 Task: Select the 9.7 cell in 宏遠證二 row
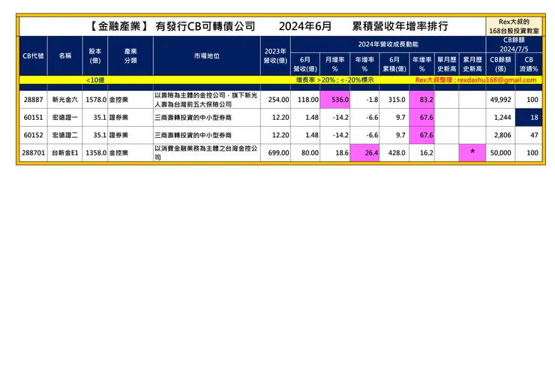coord(394,135)
